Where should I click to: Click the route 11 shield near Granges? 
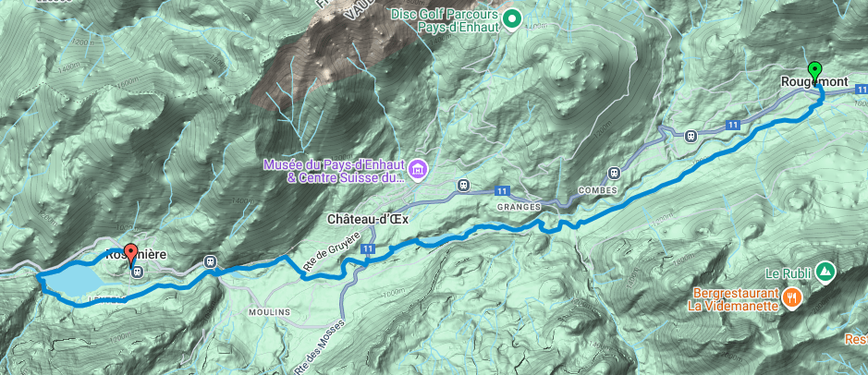pyautogui.click(x=502, y=191)
